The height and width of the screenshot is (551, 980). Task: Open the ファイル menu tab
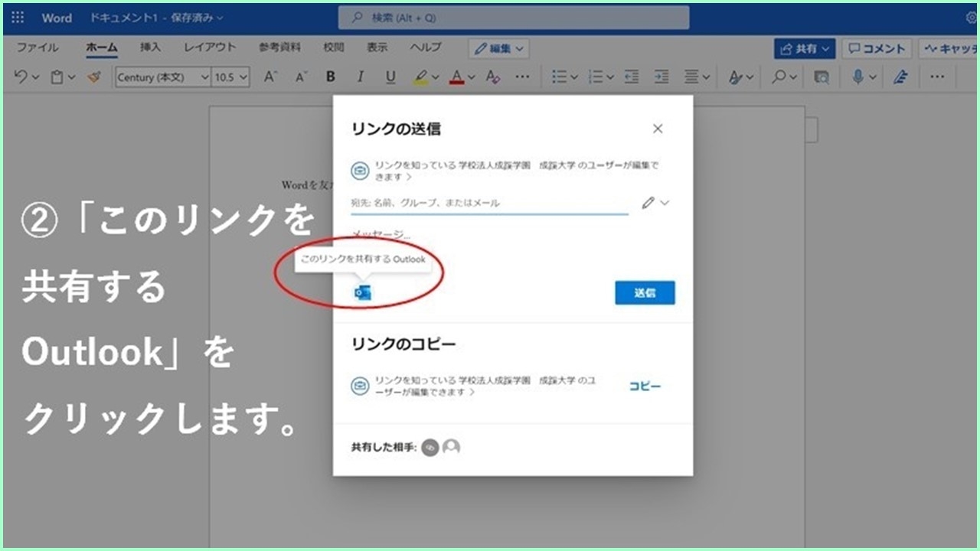37,47
